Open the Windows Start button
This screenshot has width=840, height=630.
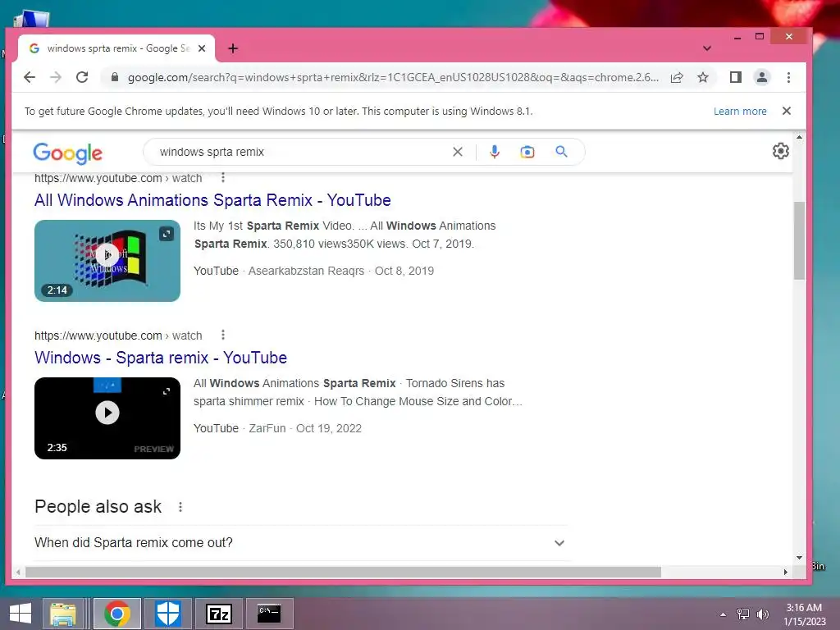pyautogui.click(x=21, y=614)
